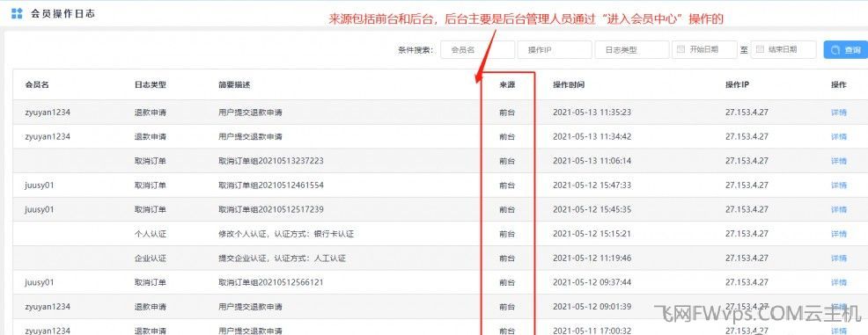Click 前台 source in 15:15:21 row
868x335 pixels.
click(x=507, y=234)
